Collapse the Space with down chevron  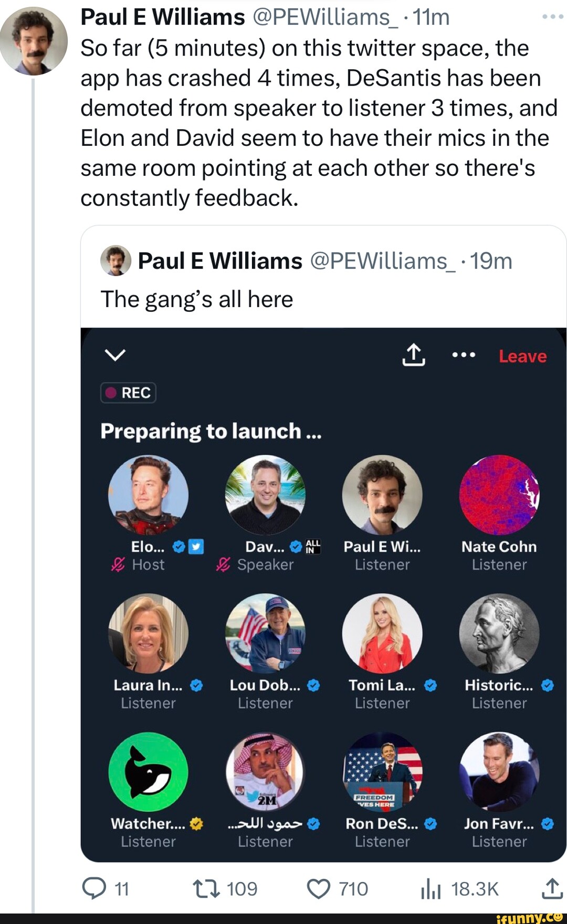[x=115, y=355]
